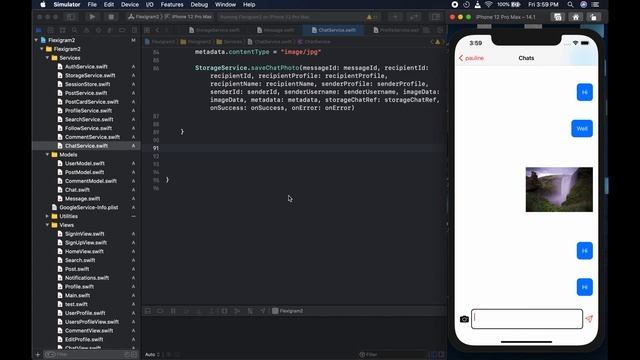Collapse the Flexigram2 yellow folder group

click(42, 49)
